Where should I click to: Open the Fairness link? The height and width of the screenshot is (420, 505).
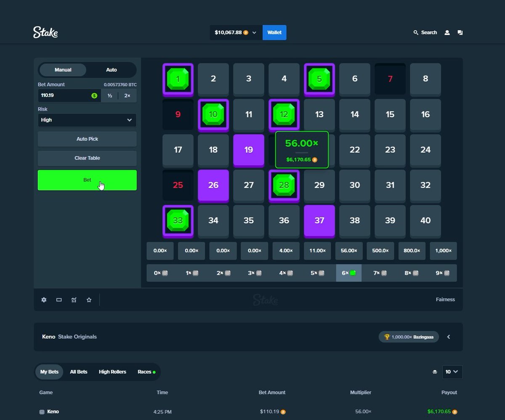click(x=445, y=300)
